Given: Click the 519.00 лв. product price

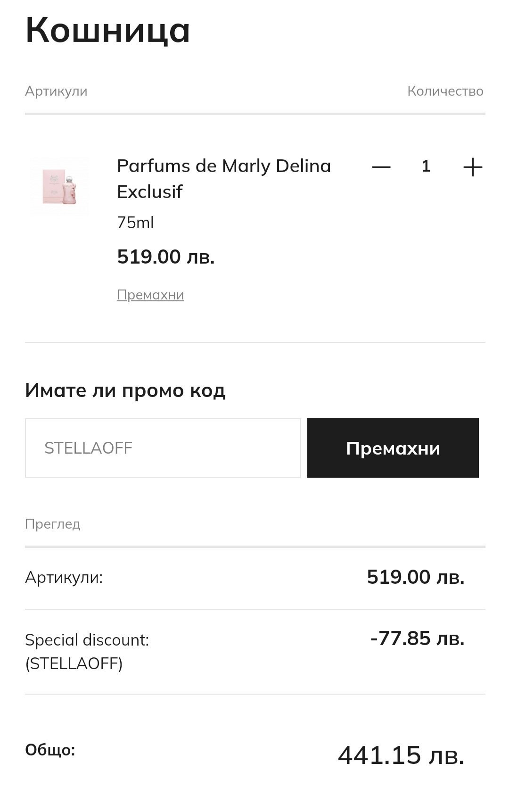Looking at the screenshot, I should [x=166, y=257].
